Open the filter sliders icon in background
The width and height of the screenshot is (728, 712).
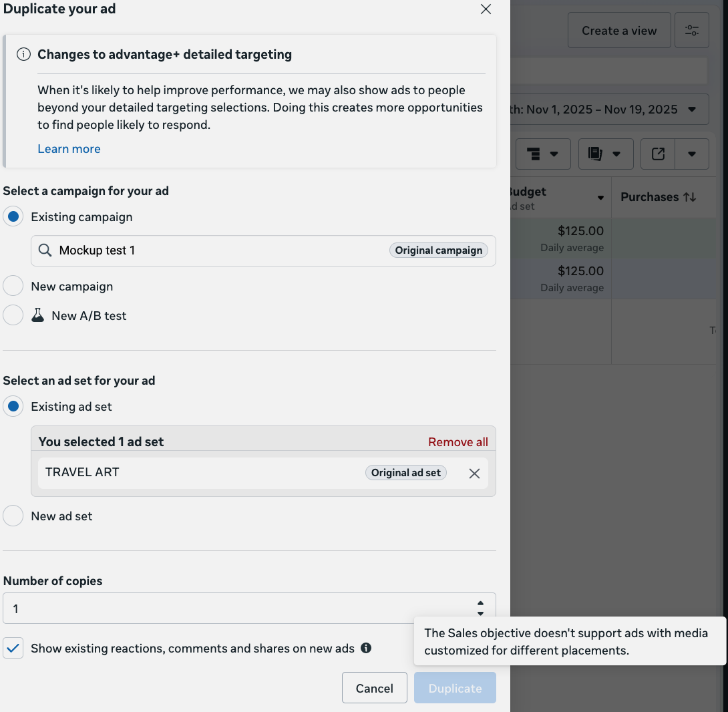pos(692,31)
